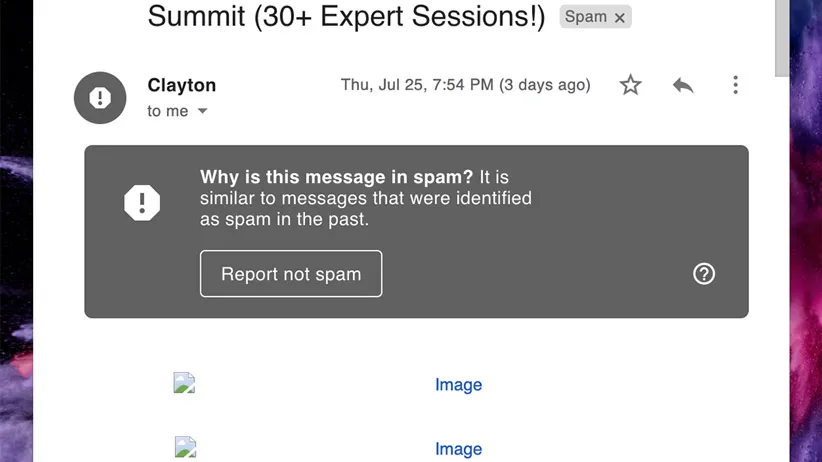Viewport: 822px width, 462px height.
Task: Click Clayton's spam warning avatar
Action: point(99,98)
